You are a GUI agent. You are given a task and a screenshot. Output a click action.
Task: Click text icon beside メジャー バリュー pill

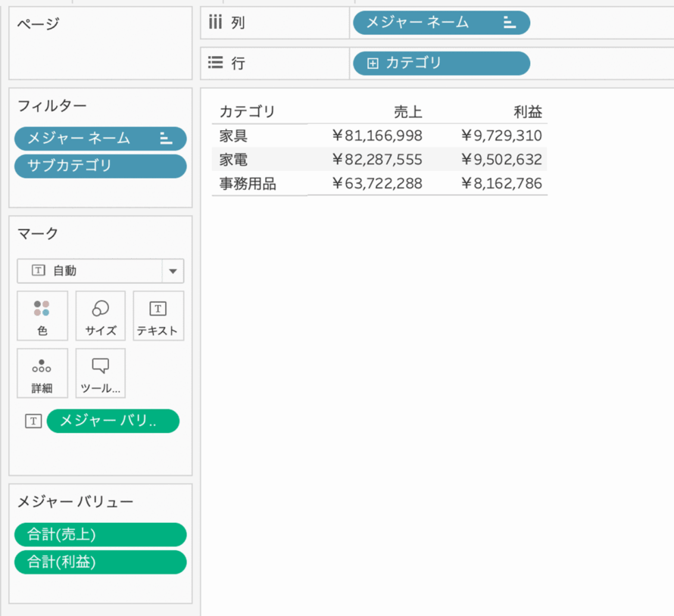click(x=33, y=421)
